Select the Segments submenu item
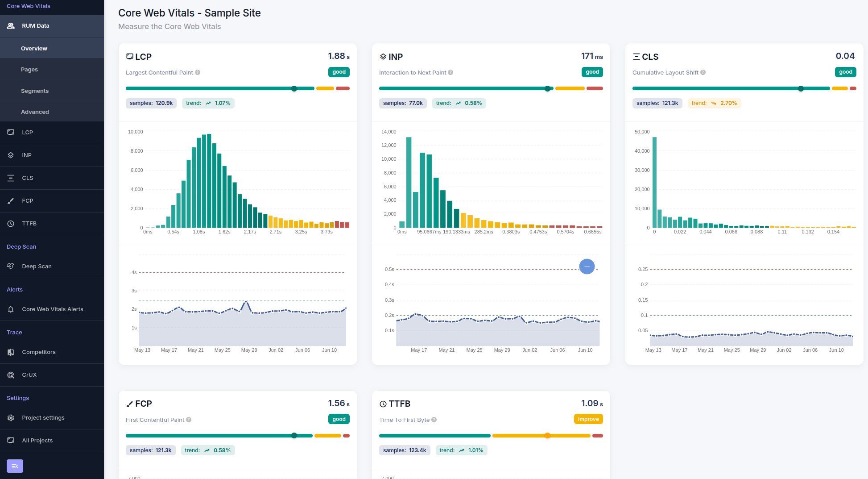Viewport: 868px width, 479px height. point(35,91)
